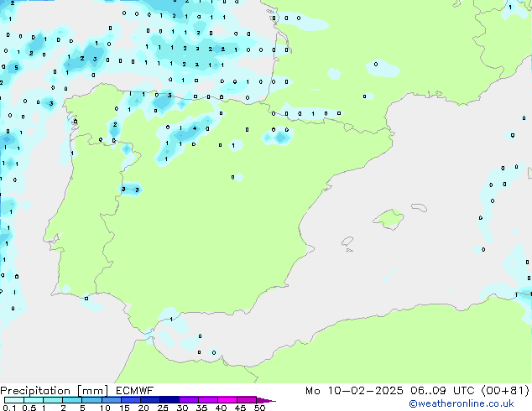Screen dimensions: 532x411
Task: Click the '(00+81)' forecast offset text
Action: coord(505,391)
